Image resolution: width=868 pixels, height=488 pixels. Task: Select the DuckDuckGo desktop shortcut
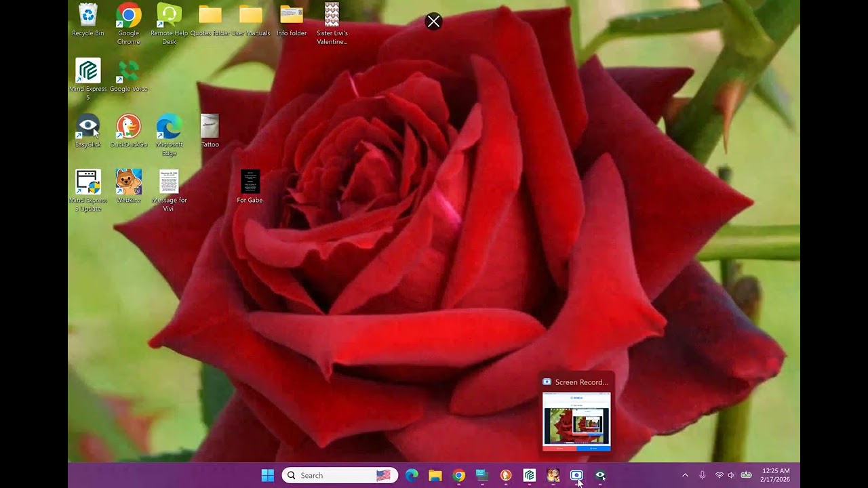pos(128,131)
